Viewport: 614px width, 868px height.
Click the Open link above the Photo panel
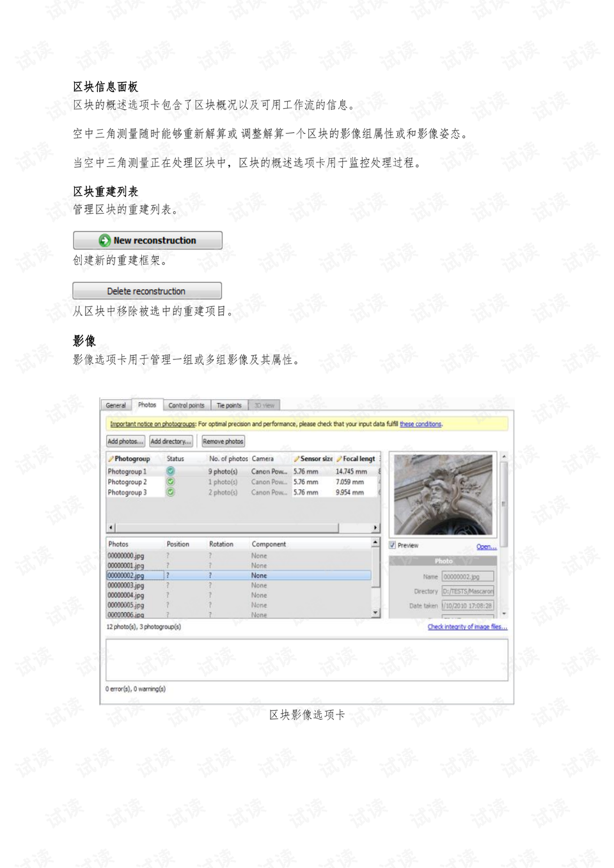(x=486, y=546)
